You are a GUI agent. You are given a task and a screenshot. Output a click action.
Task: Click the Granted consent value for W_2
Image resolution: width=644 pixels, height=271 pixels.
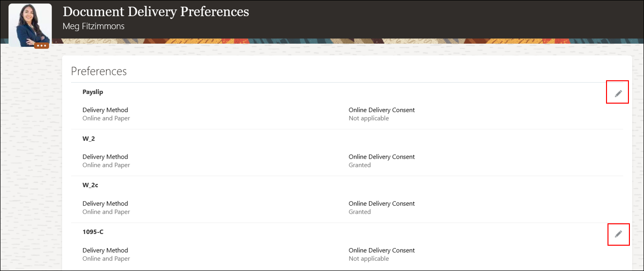[360, 165]
